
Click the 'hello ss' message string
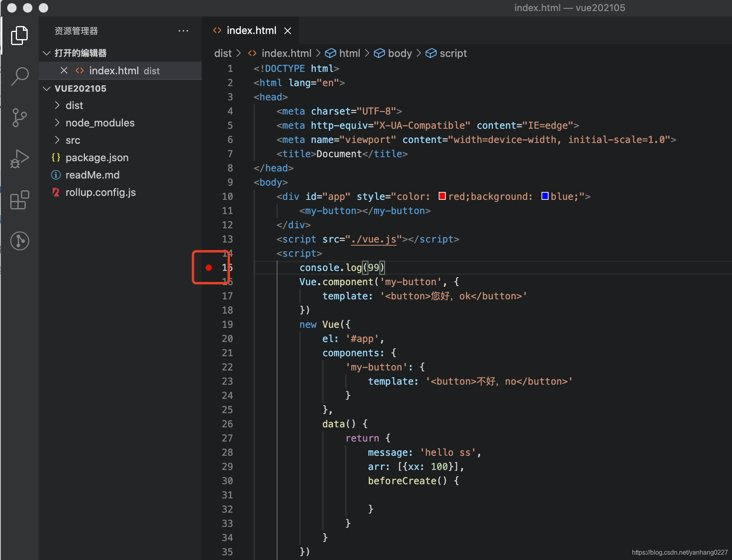tap(448, 453)
